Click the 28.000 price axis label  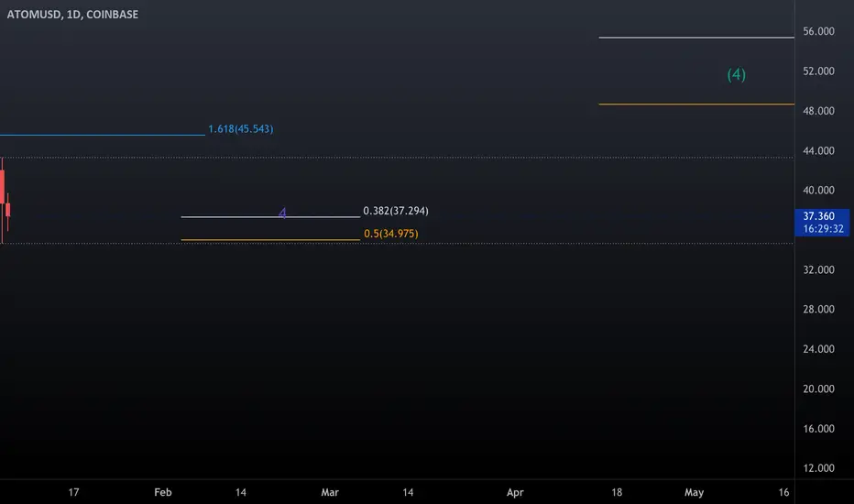tap(818, 310)
